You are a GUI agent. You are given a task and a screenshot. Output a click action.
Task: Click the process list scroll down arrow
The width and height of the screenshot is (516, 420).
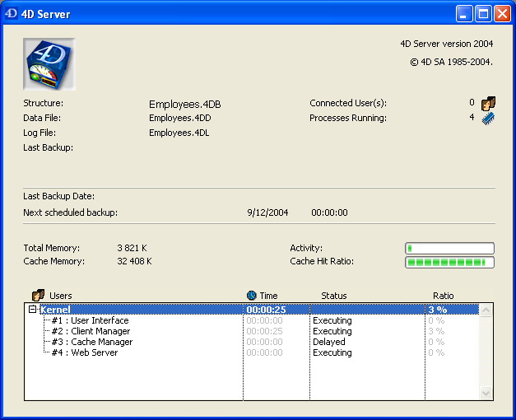pyautogui.click(x=486, y=394)
